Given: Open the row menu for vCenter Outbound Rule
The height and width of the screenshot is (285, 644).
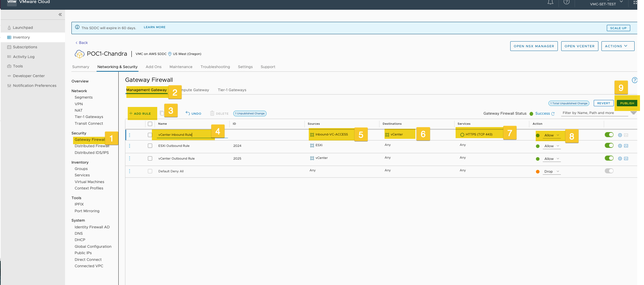Looking at the screenshot, I should point(130,159).
